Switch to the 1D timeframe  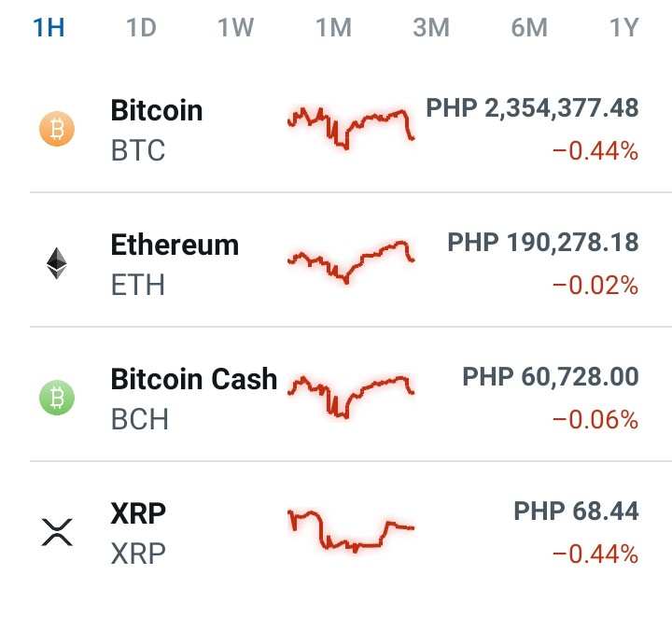pyautogui.click(x=141, y=28)
